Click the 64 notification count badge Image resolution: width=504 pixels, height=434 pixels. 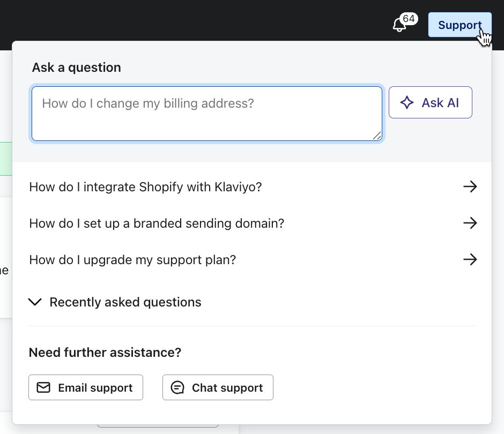[x=409, y=19]
